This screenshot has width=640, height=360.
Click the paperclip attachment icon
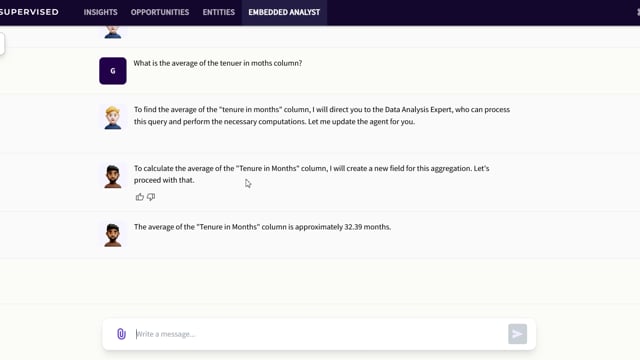(x=121, y=334)
